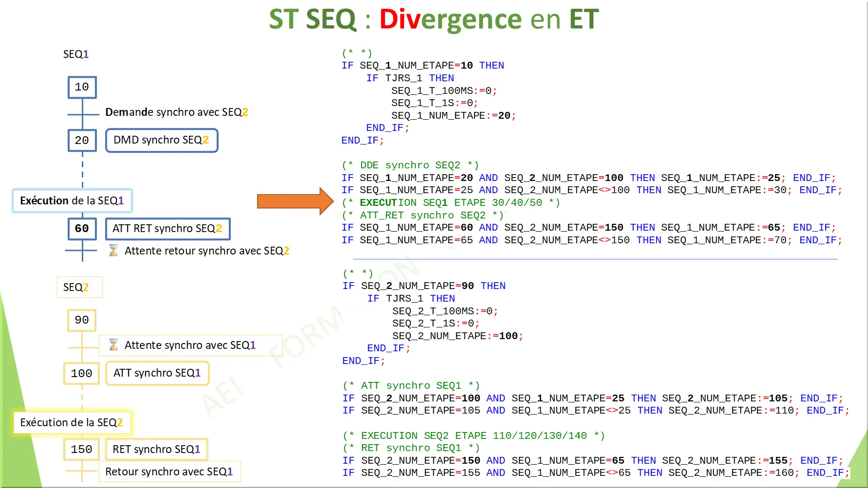The height and width of the screenshot is (488, 868).
Task: Click the "DMD synchro SEQ2" action box
Action: click(x=161, y=140)
